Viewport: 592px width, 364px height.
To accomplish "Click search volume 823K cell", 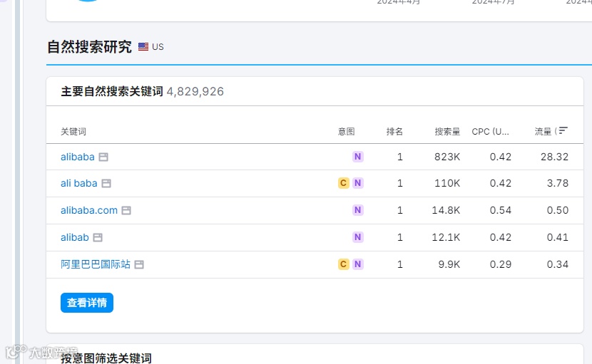I will click(447, 157).
